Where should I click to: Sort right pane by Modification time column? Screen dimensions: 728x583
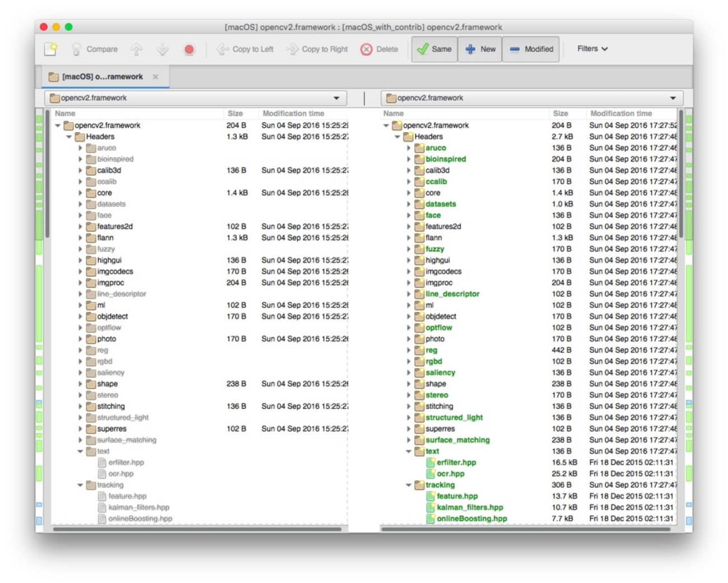[620, 113]
